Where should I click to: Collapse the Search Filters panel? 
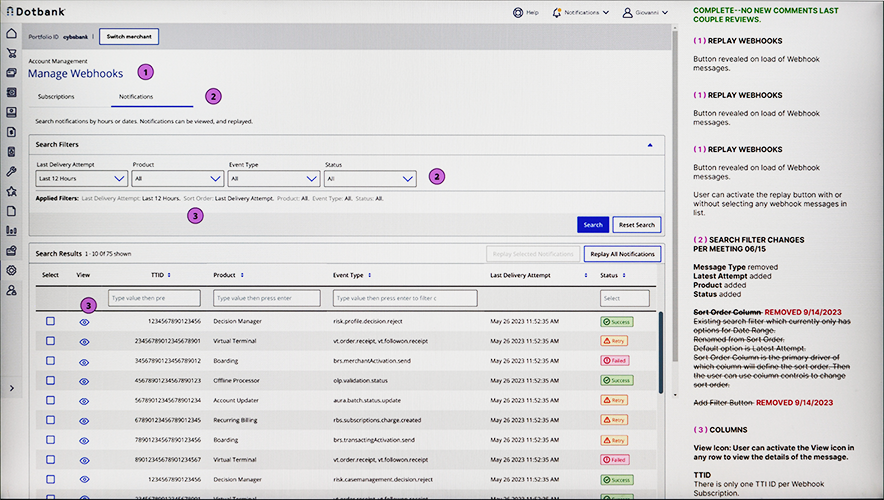point(650,145)
